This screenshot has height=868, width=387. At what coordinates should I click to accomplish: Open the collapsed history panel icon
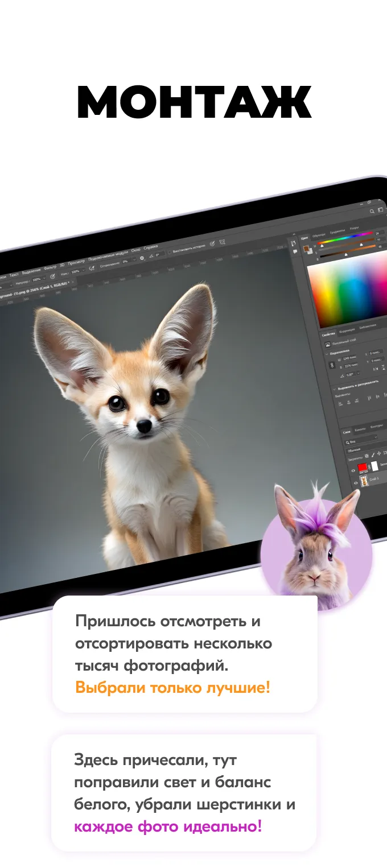tap(294, 243)
